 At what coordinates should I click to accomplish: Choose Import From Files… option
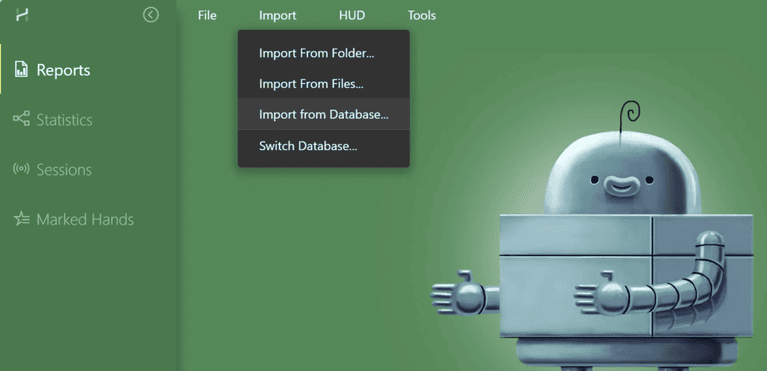point(323,84)
